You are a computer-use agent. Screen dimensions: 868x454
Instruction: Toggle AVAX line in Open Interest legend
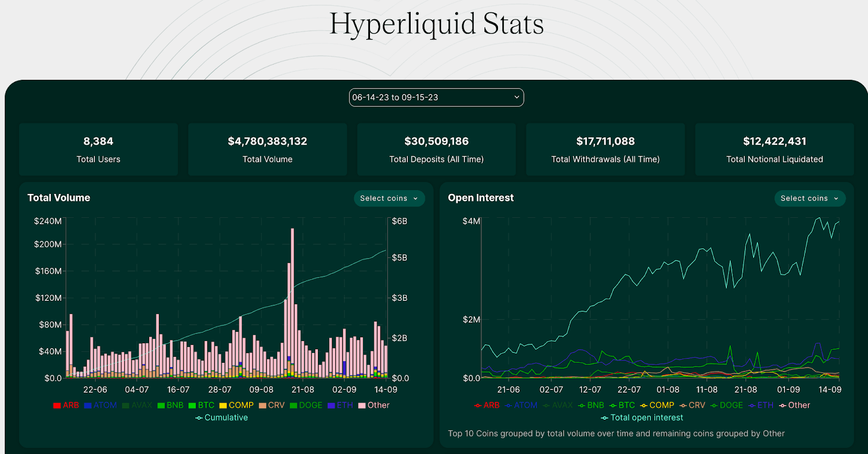558,405
